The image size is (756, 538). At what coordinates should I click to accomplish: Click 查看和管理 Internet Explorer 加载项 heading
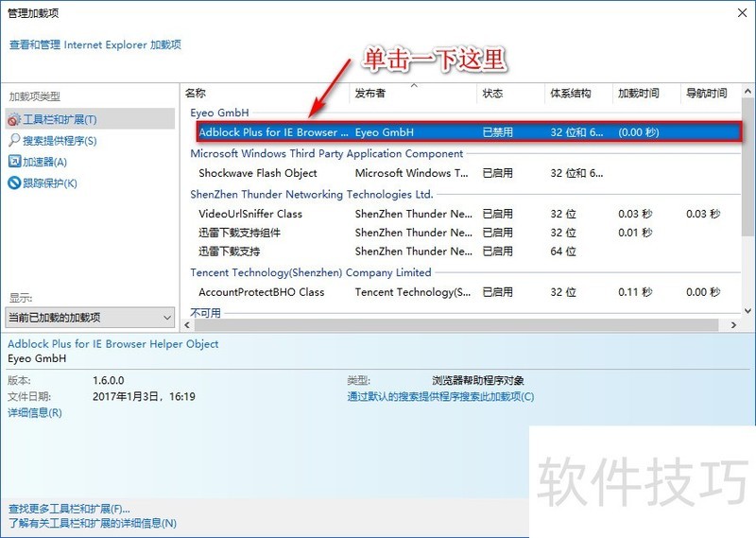tap(95, 44)
